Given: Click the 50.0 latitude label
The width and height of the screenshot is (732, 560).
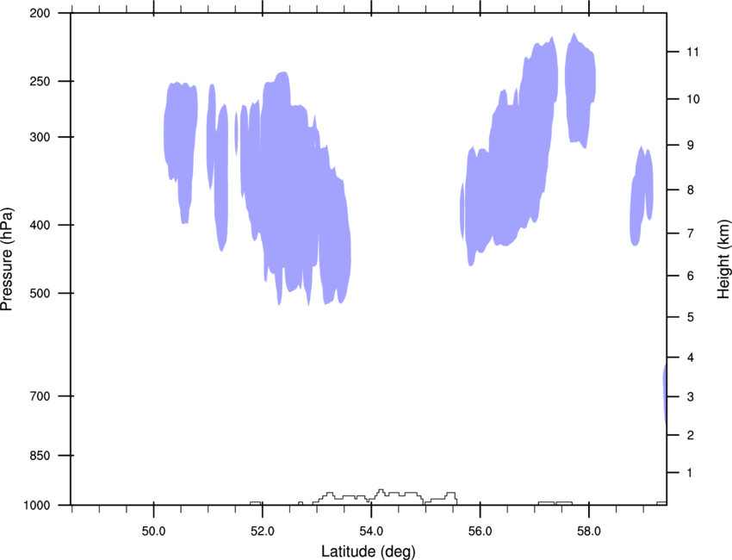Looking at the screenshot, I should pyautogui.click(x=153, y=532).
